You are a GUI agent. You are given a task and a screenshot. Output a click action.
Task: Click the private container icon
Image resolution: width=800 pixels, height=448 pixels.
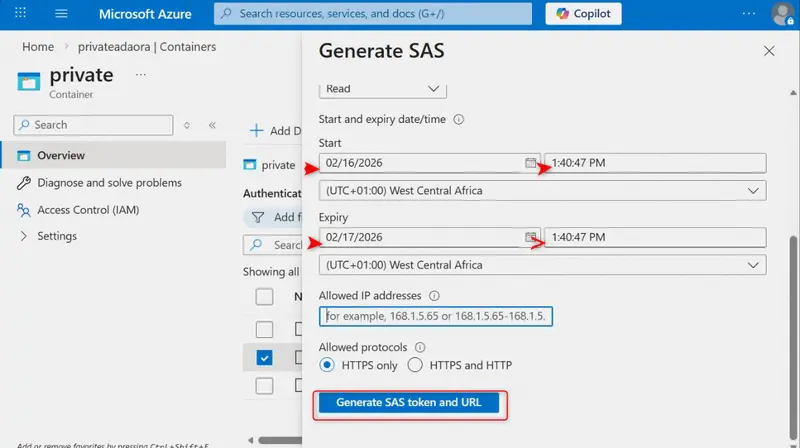pyautogui.click(x=29, y=82)
